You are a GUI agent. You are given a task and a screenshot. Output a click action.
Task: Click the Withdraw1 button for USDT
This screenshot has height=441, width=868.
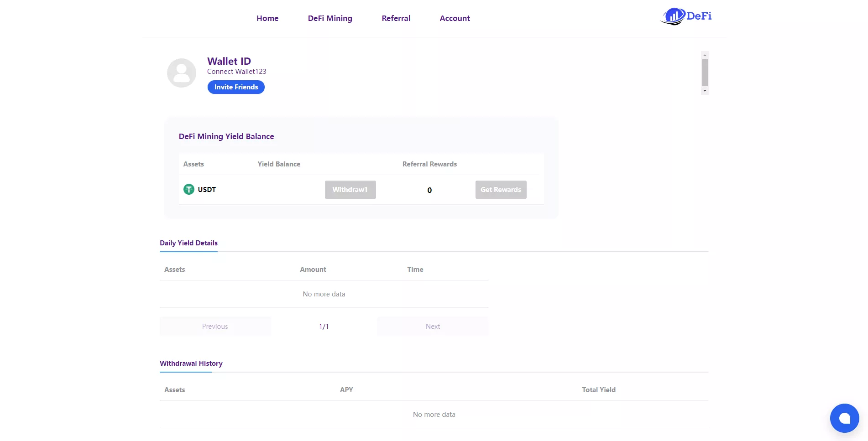[350, 190]
